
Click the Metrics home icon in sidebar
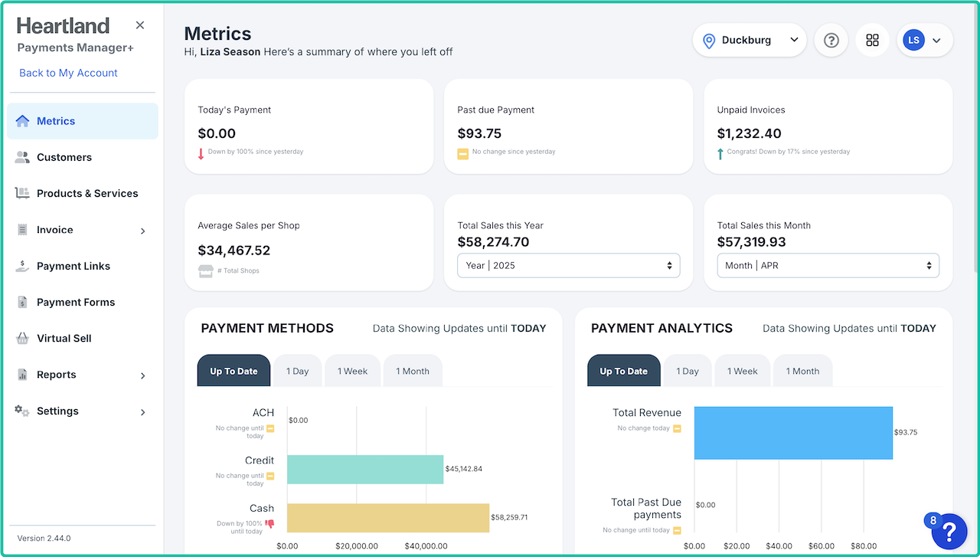[22, 121]
